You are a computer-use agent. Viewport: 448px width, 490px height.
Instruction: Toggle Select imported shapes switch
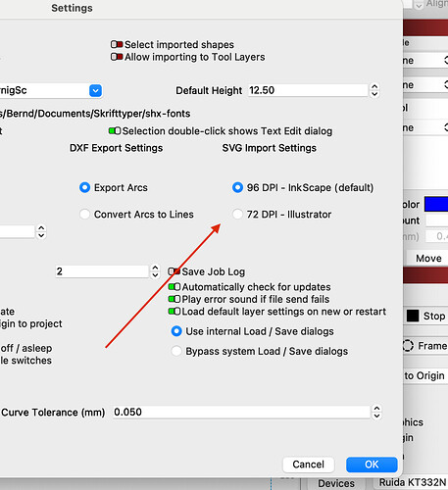117,44
